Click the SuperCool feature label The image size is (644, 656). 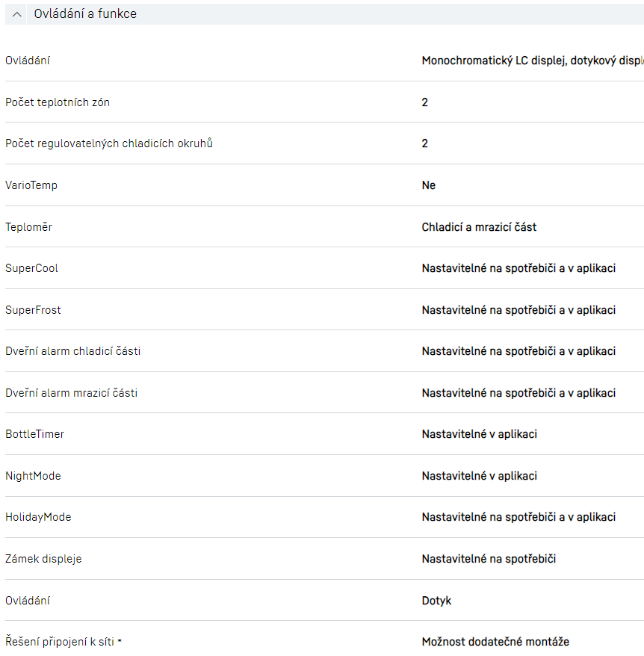(x=31, y=268)
